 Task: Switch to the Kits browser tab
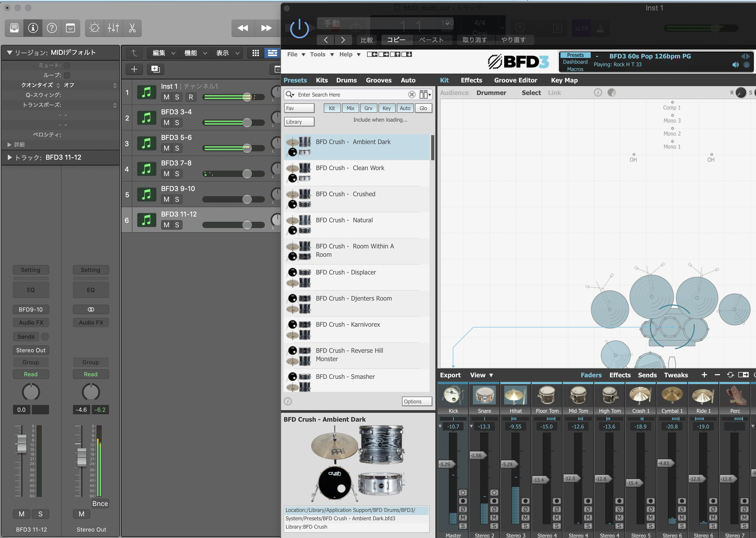coord(322,80)
